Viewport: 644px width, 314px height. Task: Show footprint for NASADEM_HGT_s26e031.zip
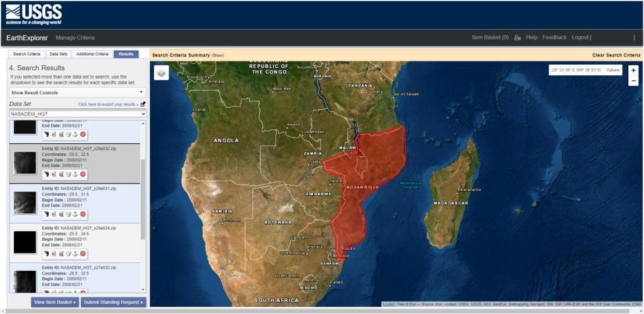click(46, 214)
